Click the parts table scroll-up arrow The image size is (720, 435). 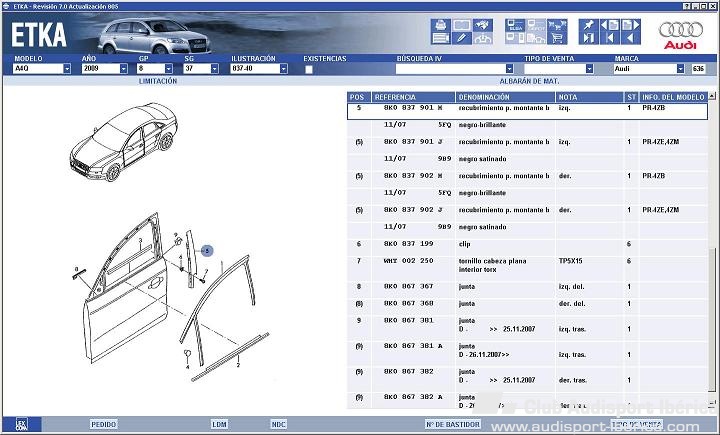(x=712, y=96)
